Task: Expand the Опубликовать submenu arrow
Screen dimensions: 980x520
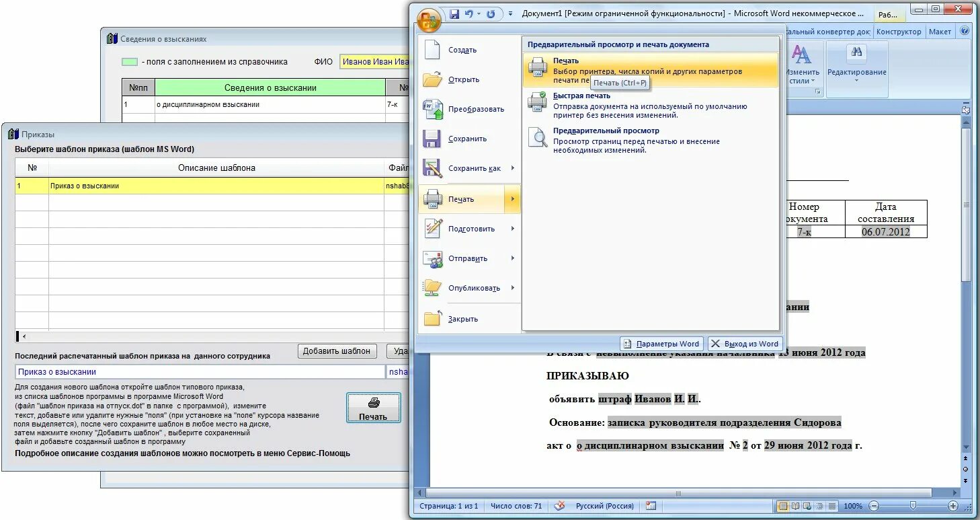Action: 513,288
